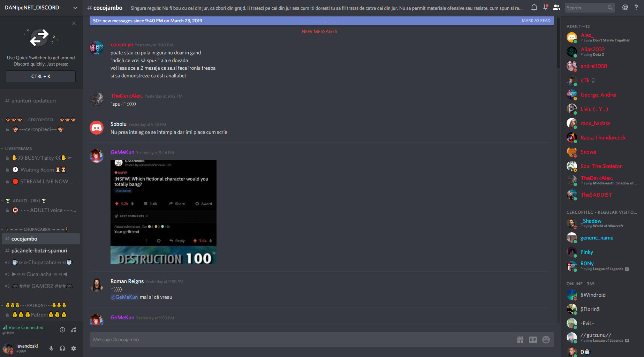Open anunturi-updateuri channel
644x357 pixels.
41,101
